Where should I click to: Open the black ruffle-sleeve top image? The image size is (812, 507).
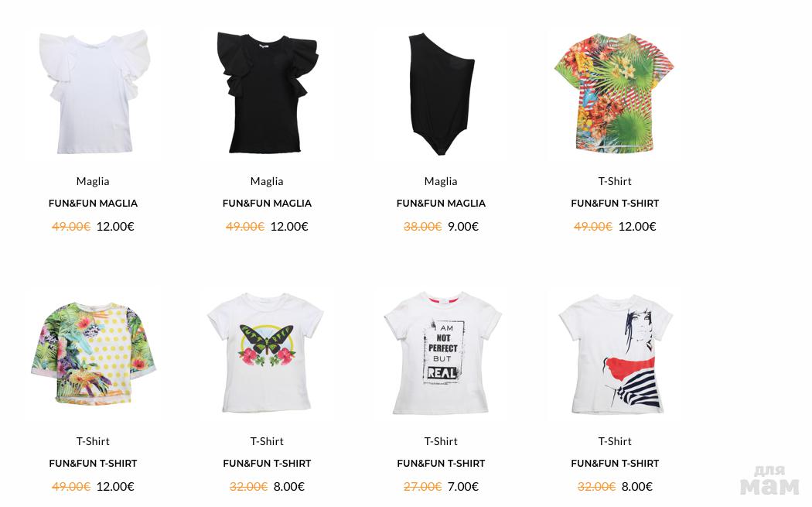point(268,94)
